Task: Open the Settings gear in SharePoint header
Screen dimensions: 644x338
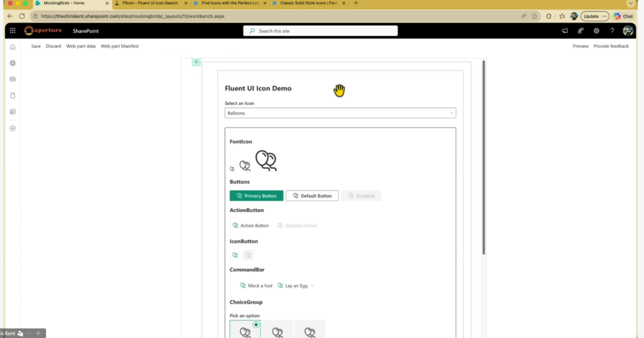Action: pyautogui.click(x=596, y=31)
